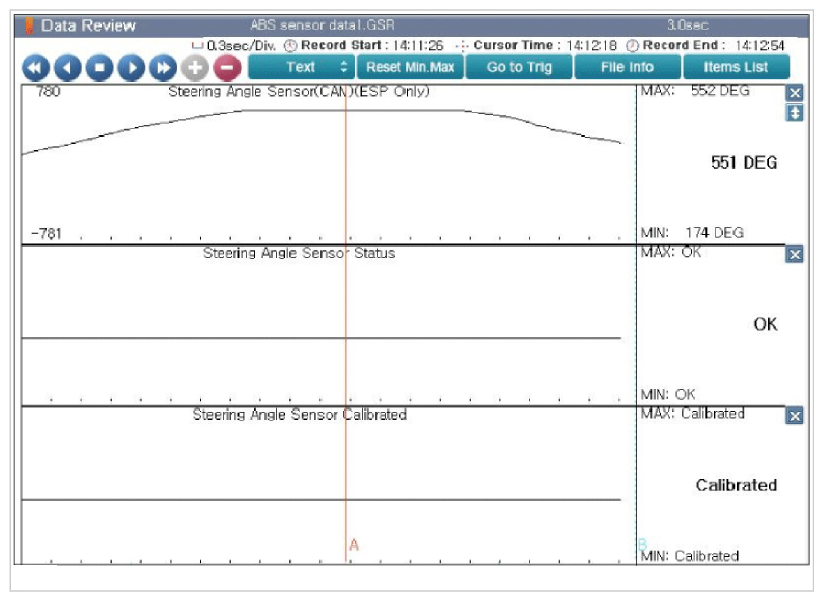Close the Steering Angle Sensor Calibrated graph
Screen dimensions: 823x601
tap(795, 416)
